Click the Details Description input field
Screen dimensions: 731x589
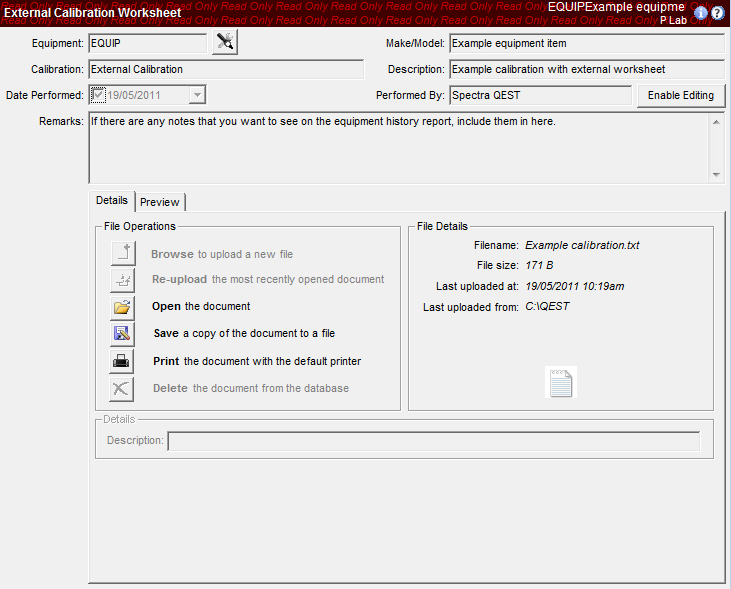pyautogui.click(x=433, y=441)
